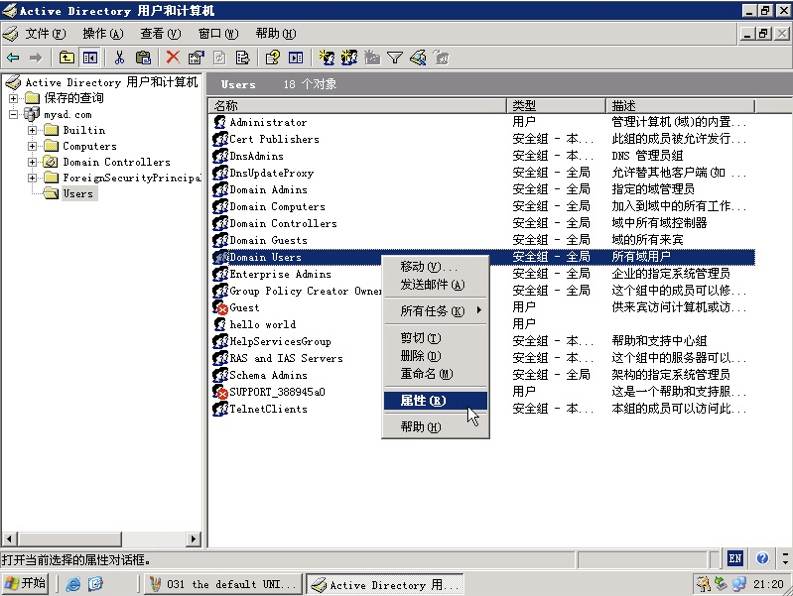Expand the 保存的查询 tree node
The image size is (793, 596).
[x=14, y=98]
